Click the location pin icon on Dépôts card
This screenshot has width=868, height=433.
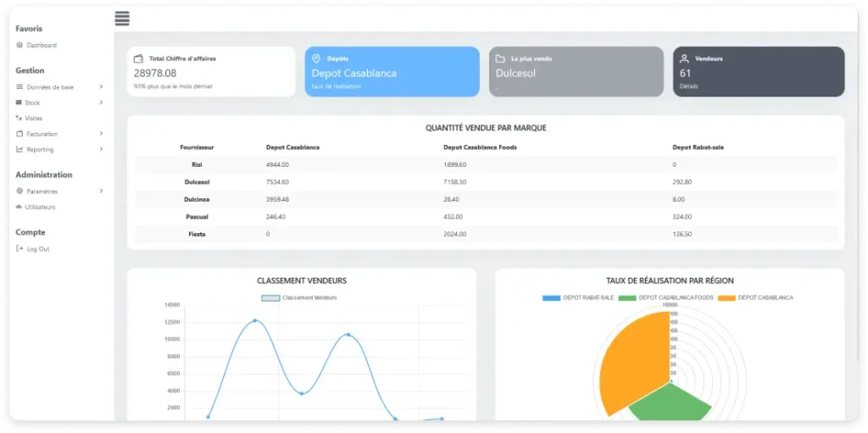point(317,58)
